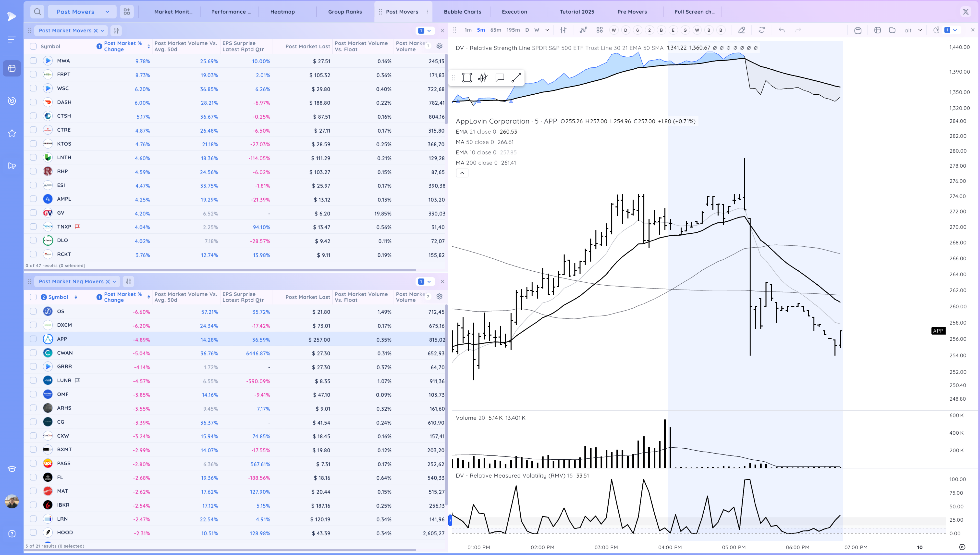The image size is (980, 555).
Task: Select the D daily timeframe
Action: point(527,30)
